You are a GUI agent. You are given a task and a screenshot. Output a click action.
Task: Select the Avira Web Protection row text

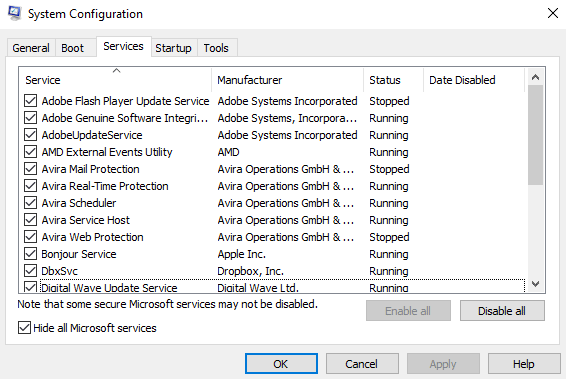pyautogui.click(x=92, y=236)
